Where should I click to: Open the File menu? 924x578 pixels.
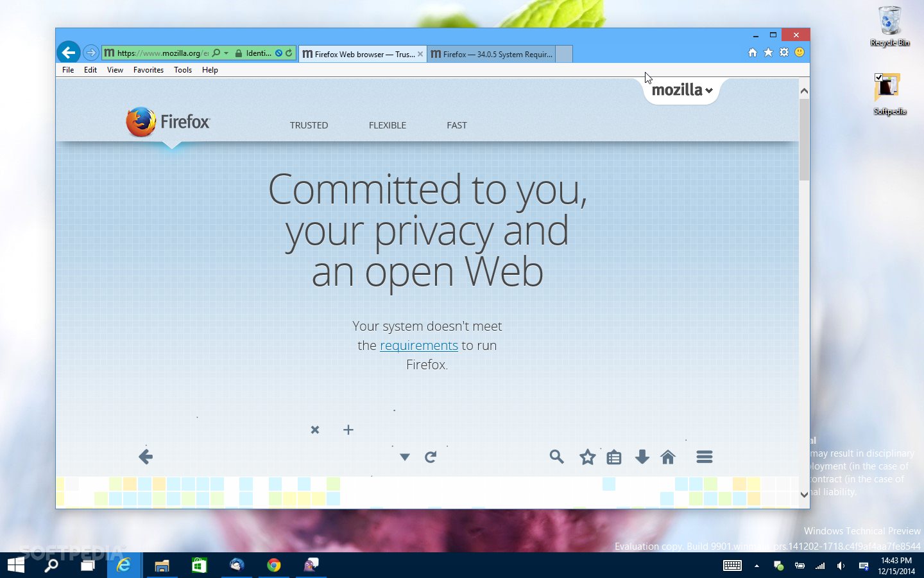68,70
